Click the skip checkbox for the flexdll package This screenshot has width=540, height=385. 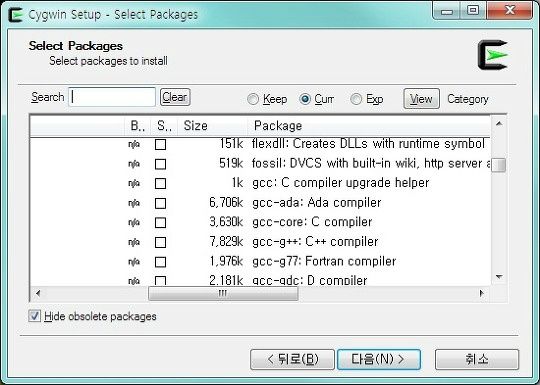coord(160,144)
